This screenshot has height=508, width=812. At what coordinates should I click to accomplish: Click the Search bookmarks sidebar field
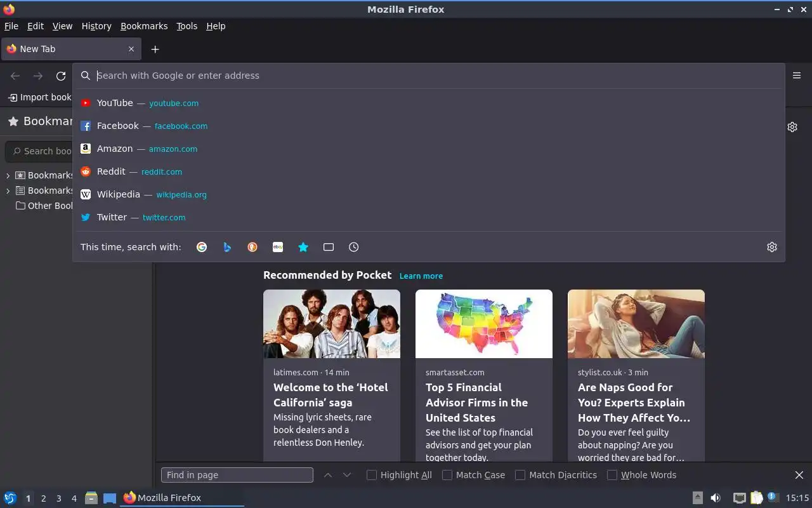[x=39, y=151]
